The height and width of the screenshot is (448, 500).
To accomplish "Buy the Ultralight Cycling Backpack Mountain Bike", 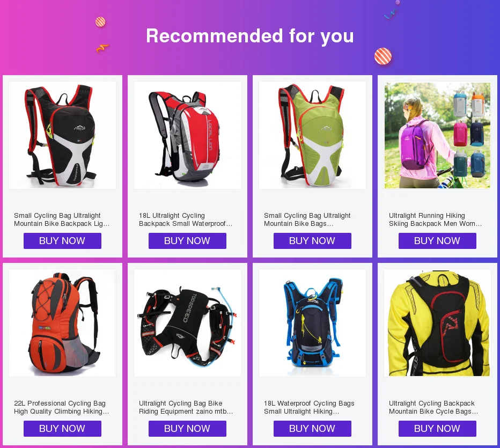I will coord(438,429).
